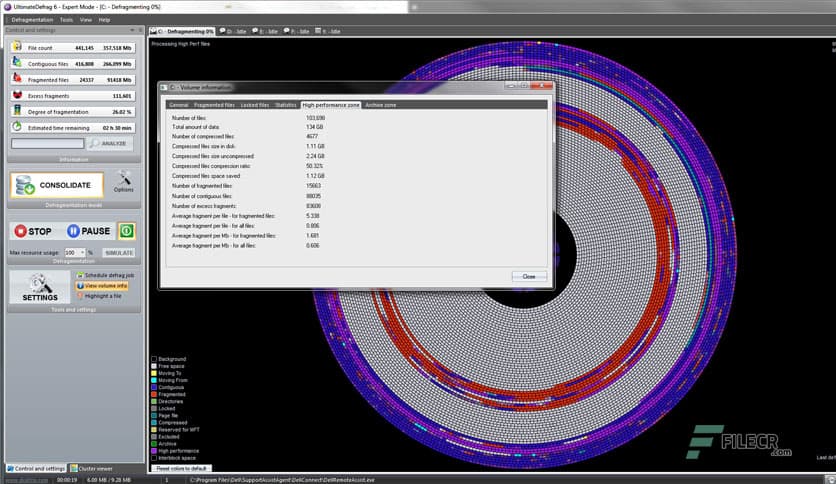The width and height of the screenshot is (836, 484).
Task: Click the '134 GB' total data value
Action: tap(315, 127)
